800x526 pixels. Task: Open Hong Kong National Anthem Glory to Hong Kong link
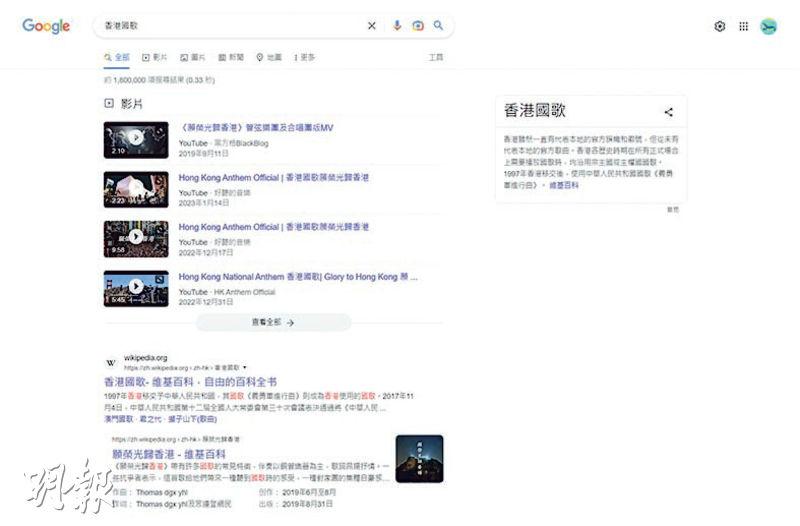tap(298, 277)
